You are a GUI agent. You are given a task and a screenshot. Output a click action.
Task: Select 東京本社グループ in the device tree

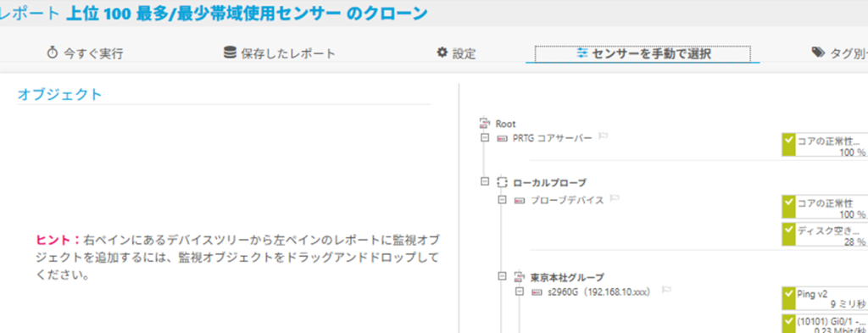pos(567,277)
